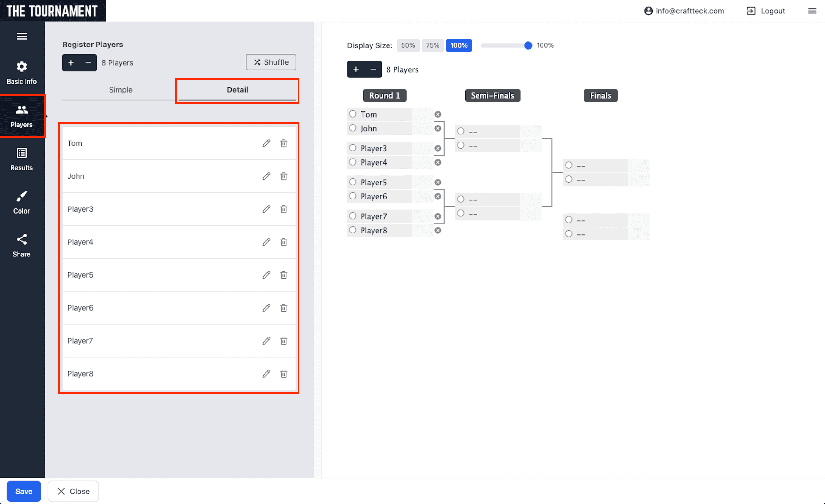Viewport: 825px width, 504px height.
Task: Click edit pencil for Player7
Action: (x=266, y=341)
